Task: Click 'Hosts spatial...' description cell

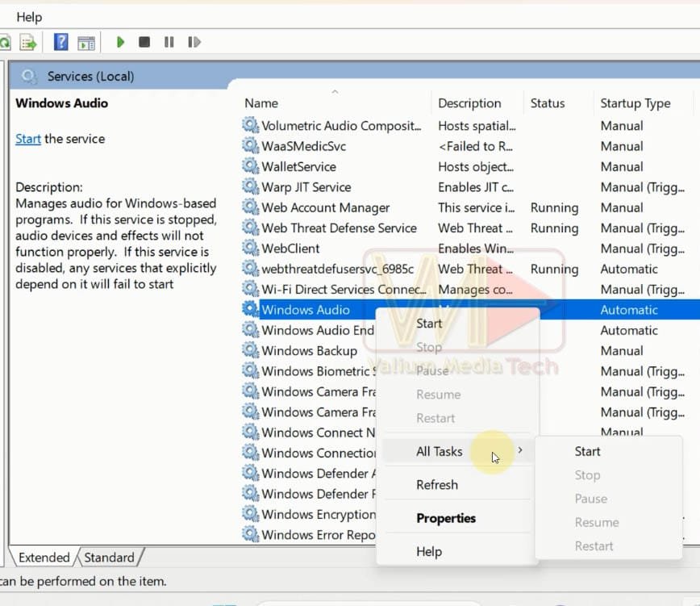Action: (x=477, y=126)
